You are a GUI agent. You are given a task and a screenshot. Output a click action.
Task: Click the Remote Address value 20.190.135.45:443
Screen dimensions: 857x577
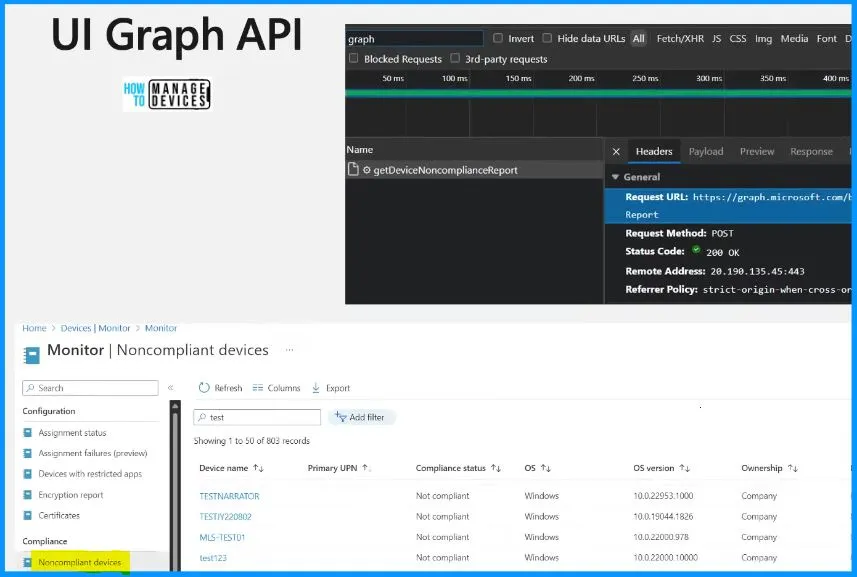[x=757, y=271]
